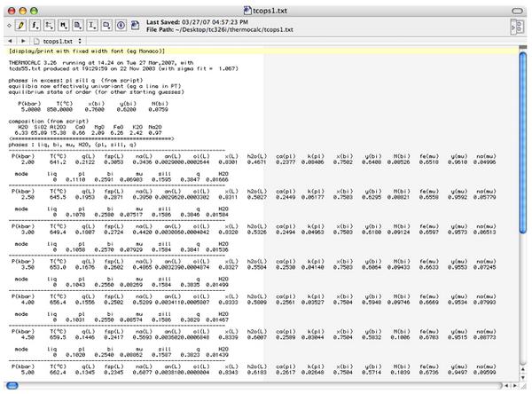The height and width of the screenshot is (394, 532).
Task: Click the vertical scroll down arrow
Action: point(523,377)
